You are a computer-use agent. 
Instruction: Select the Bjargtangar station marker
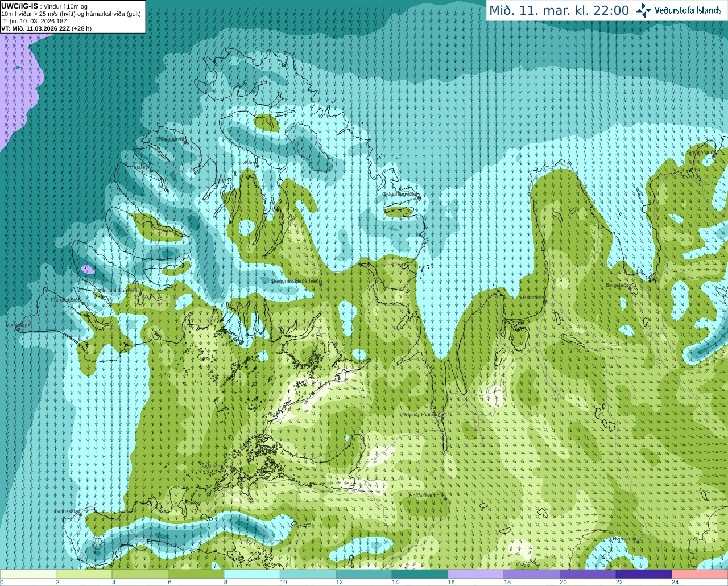tap(19, 329)
